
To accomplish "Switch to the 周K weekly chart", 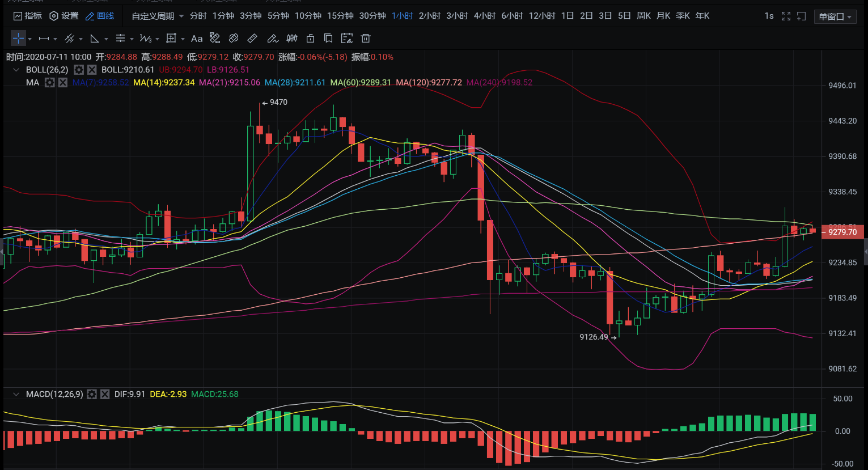I will (643, 16).
